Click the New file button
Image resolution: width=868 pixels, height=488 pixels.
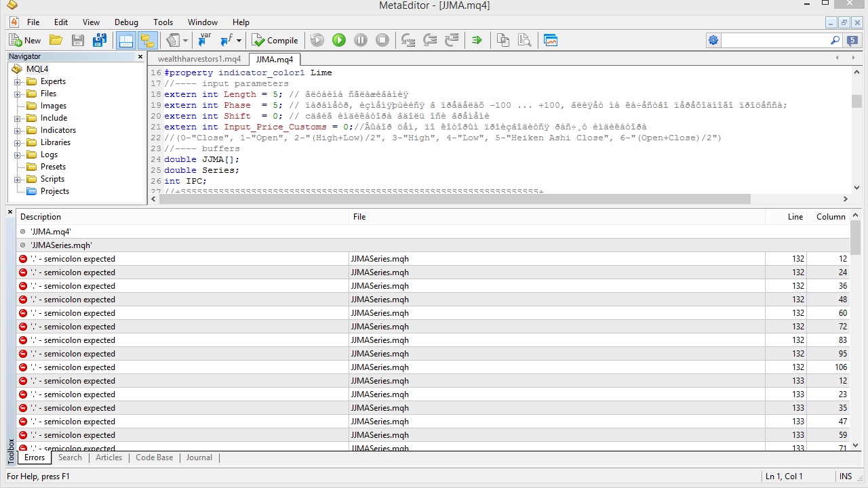[25, 41]
